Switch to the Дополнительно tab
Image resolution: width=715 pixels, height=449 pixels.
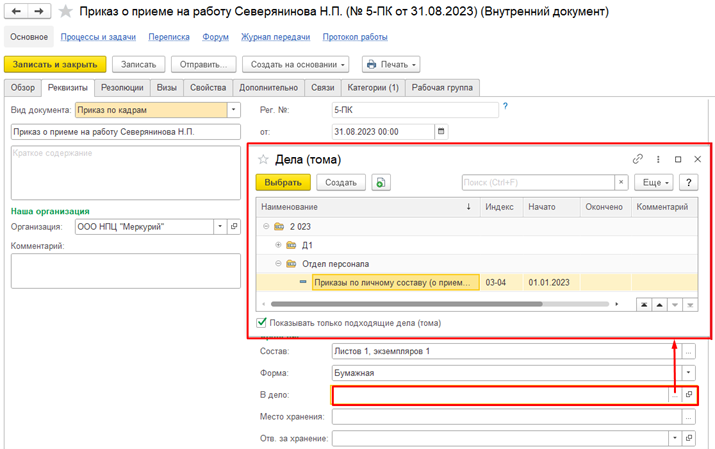pyautogui.click(x=269, y=88)
